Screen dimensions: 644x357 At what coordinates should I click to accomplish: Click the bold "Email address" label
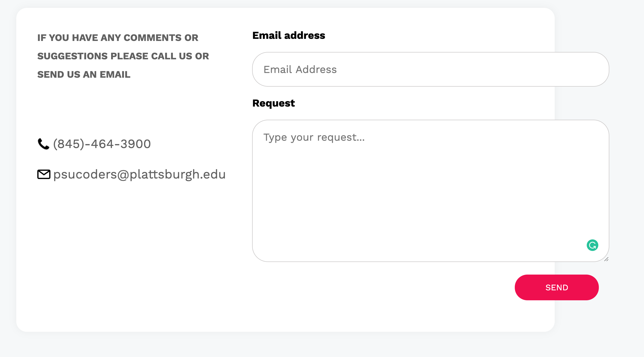point(289,35)
